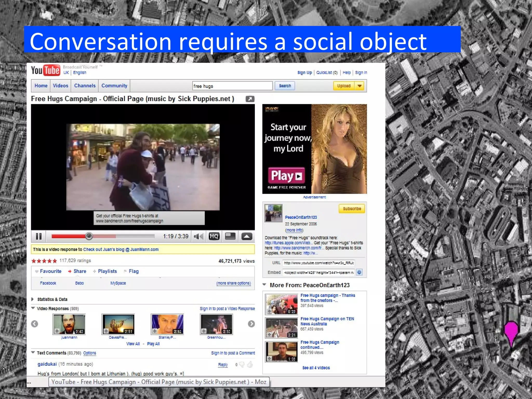
Task: Open PeaceOnEarth123 channel avatar
Action: point(273,213)
